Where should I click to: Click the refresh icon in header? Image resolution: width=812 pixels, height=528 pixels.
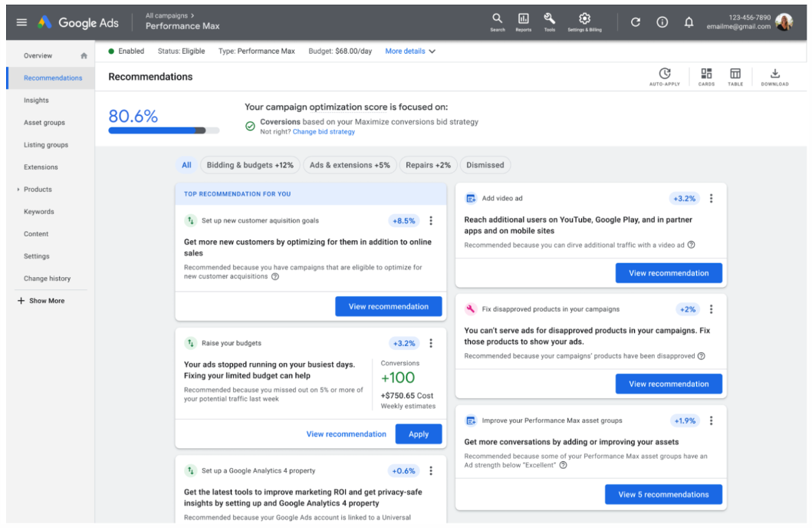636,22
